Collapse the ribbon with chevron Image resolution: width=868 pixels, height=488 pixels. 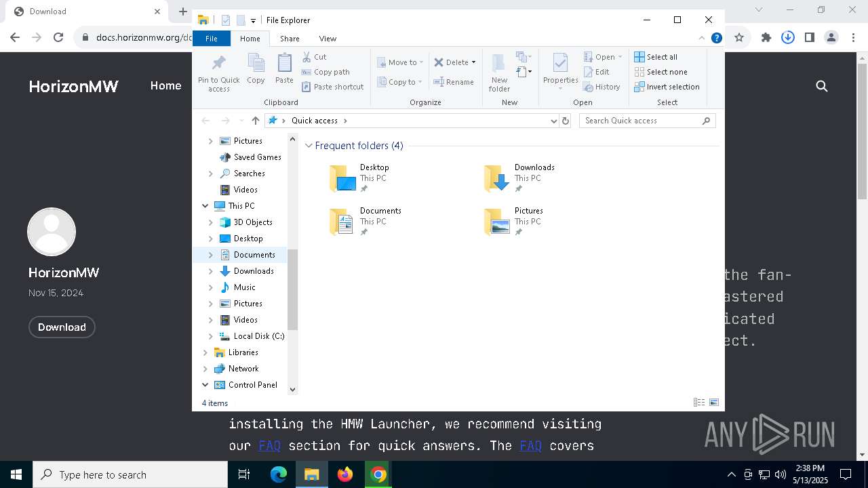tap(701, 39)
